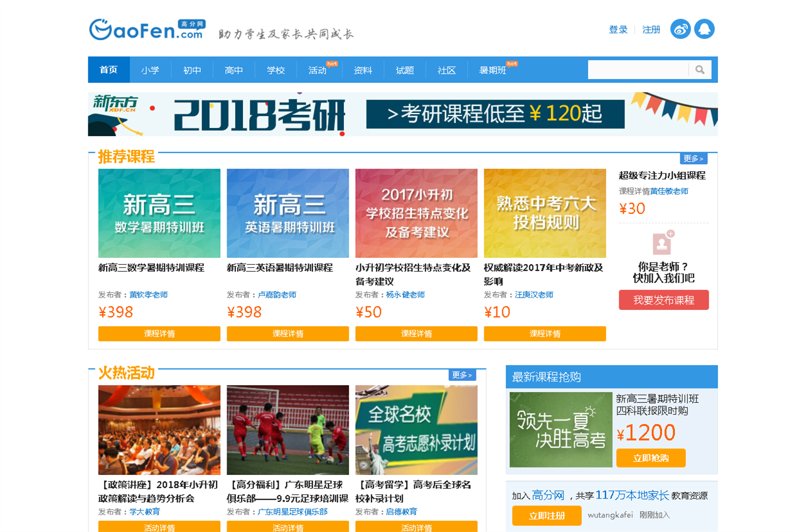Click 高分网 link in join text

pos(548,495)
